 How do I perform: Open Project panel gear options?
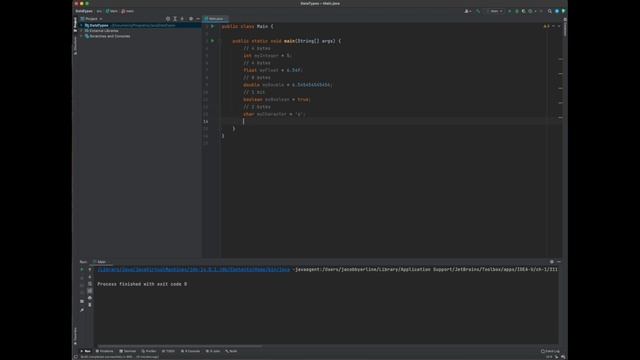[191, 19]
